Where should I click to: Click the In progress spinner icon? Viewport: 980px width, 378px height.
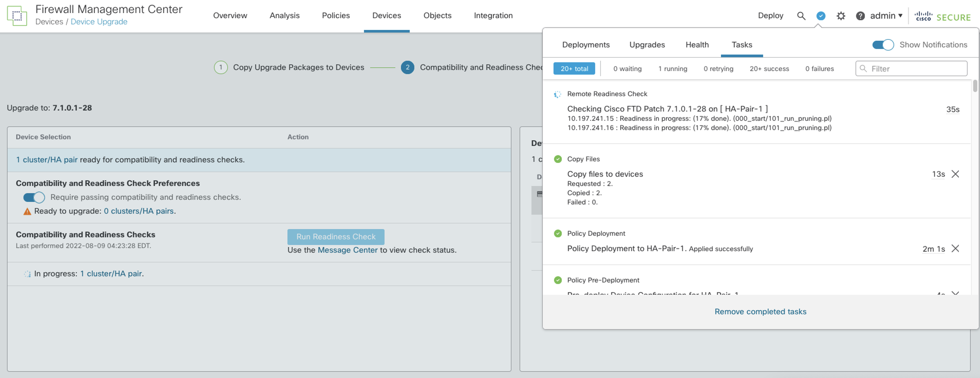pos(27,274)
